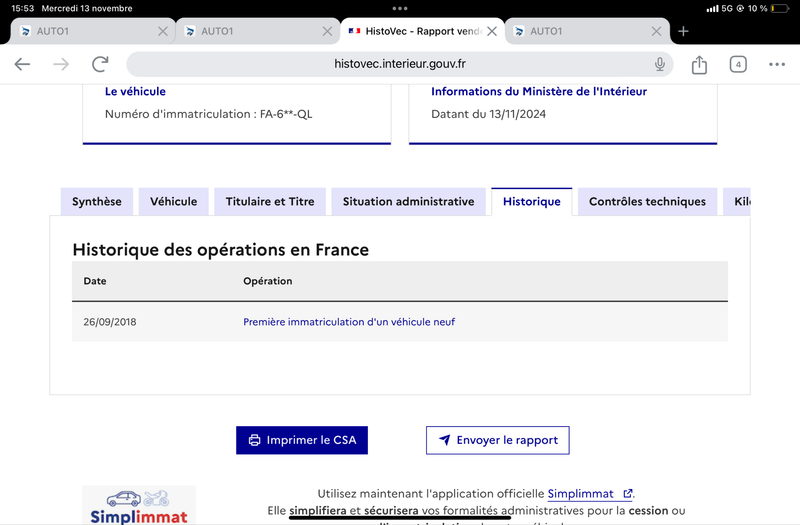Open the partially visible Kilométrage tab

[737, 202]
